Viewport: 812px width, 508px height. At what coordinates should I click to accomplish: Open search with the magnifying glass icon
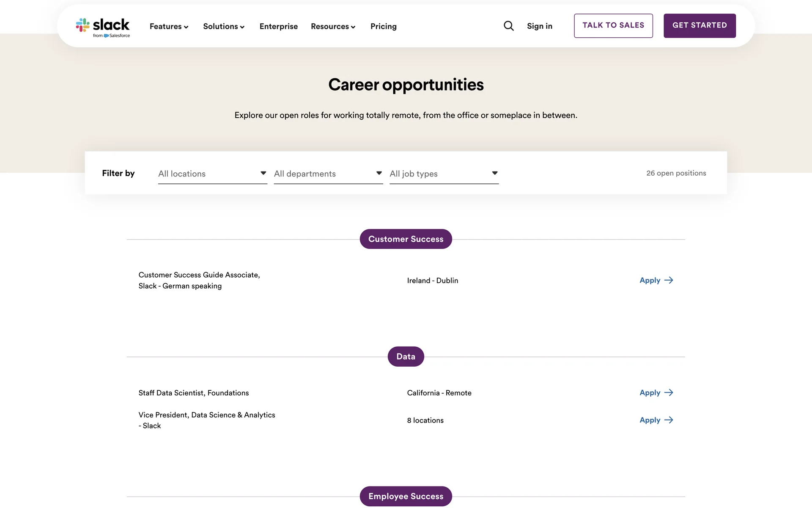click(x=508, y=26)
